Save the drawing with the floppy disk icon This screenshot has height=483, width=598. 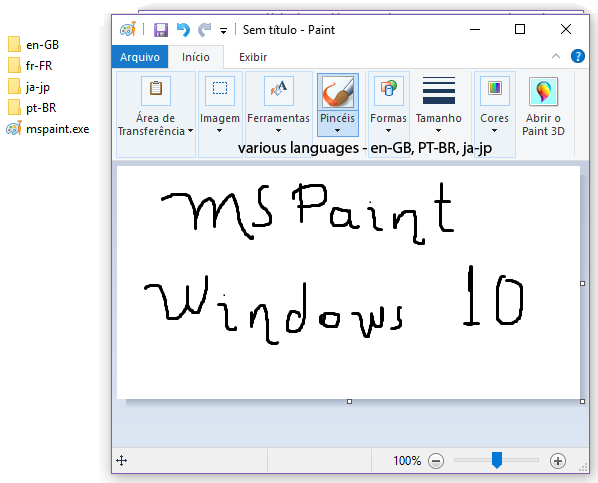pos(161,30)
